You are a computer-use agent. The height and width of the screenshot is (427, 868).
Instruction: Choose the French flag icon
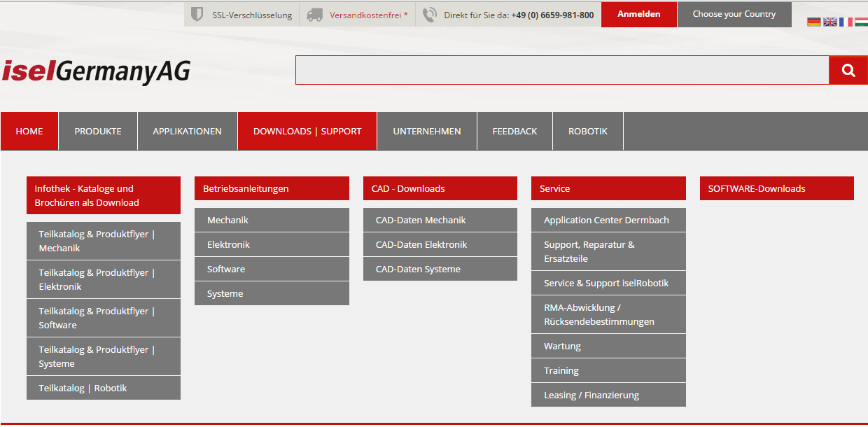click(846, 22)
